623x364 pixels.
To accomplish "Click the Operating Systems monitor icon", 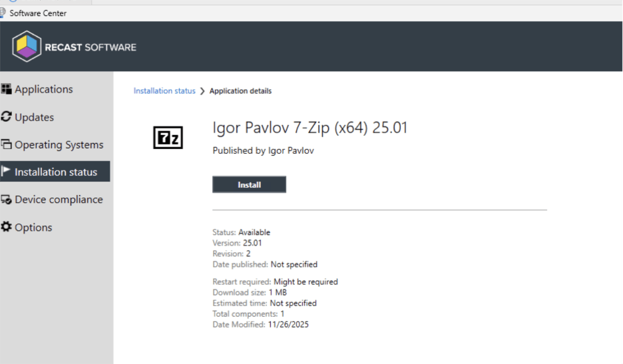I will click(7, 144).
